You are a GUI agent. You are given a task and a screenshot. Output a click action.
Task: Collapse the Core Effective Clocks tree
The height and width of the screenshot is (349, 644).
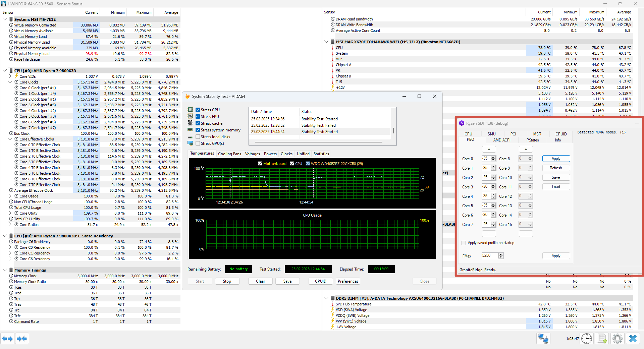(x=10, y=139)
